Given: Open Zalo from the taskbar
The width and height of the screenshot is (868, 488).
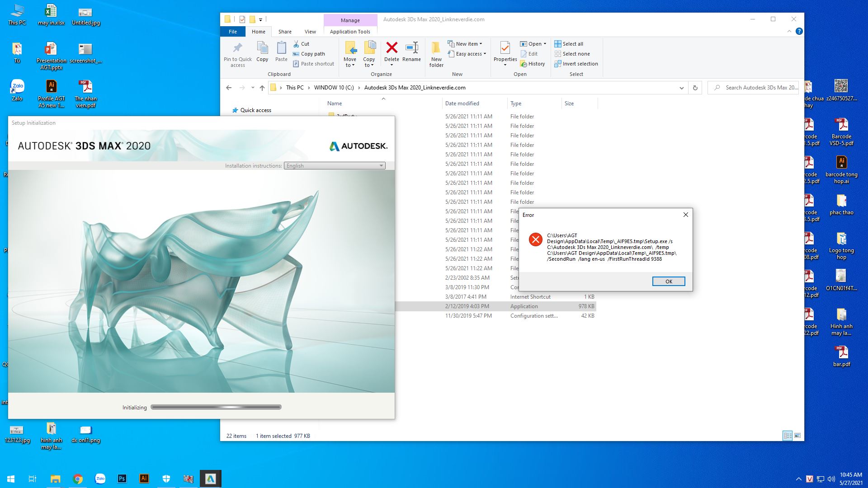Looking at the screenshot, I should 100,479.
